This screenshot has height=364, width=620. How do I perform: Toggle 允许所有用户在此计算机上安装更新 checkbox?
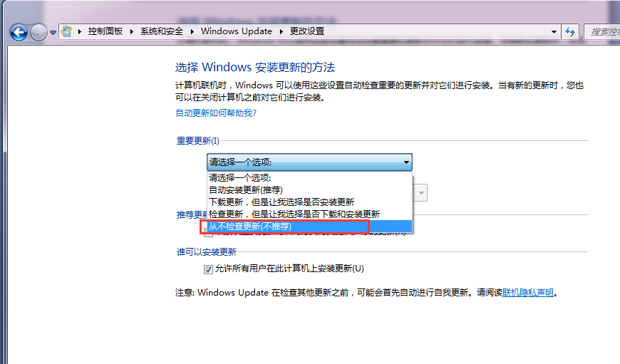pyautogui.click(x=208, y=269)
